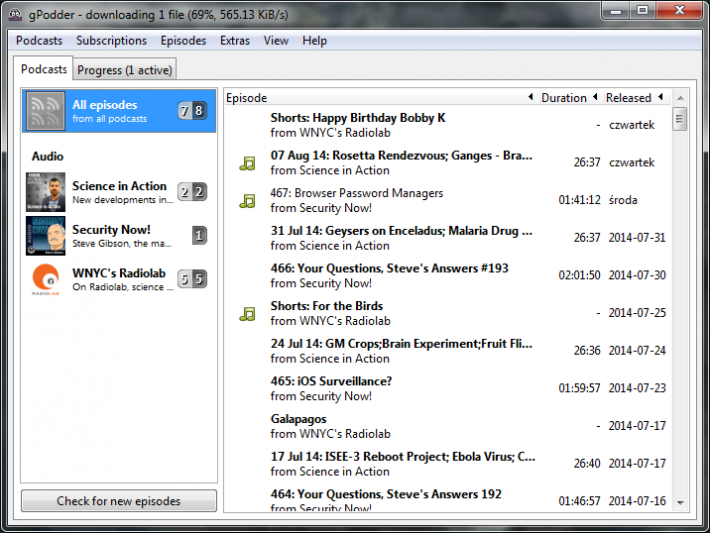Click the episode list scrollbar thumb
This screenshot has height=533, width=710.
680,119
